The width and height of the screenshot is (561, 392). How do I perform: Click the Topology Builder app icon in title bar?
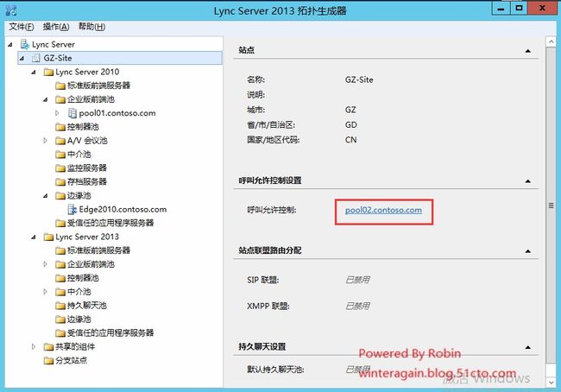pos(11,10)
